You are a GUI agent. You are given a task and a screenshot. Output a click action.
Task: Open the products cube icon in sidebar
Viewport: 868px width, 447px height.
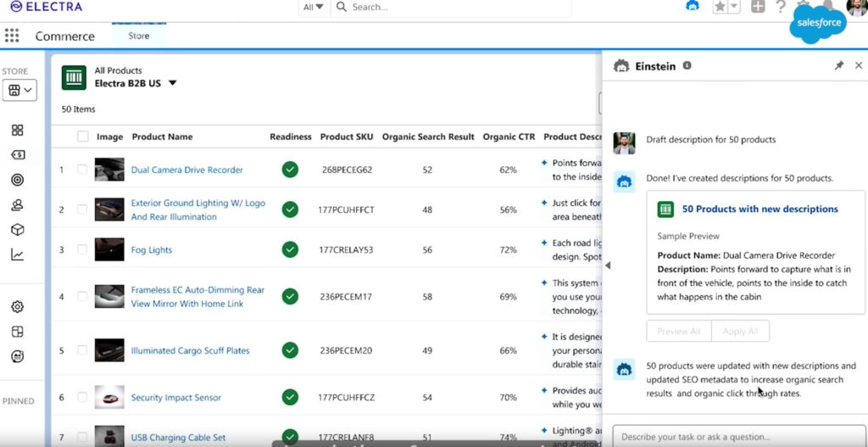pyautogui.click(x=17, y=230)
